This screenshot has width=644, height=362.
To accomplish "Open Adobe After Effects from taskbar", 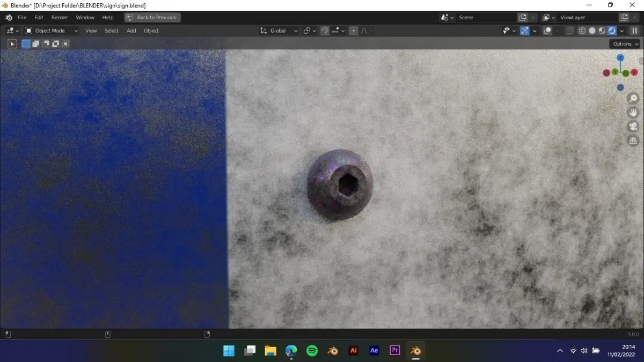I will pyautogui.click(x=374, y=351).
